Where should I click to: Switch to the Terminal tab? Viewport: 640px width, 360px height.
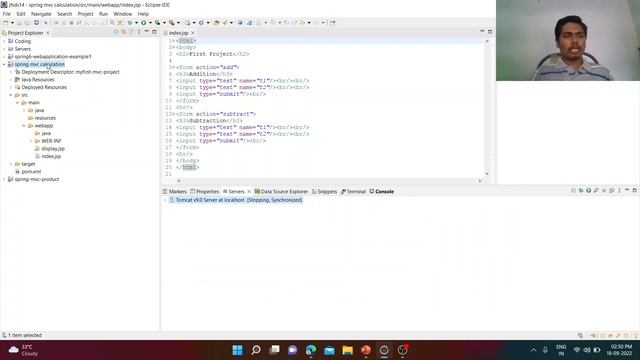click(x=353, y=191)
